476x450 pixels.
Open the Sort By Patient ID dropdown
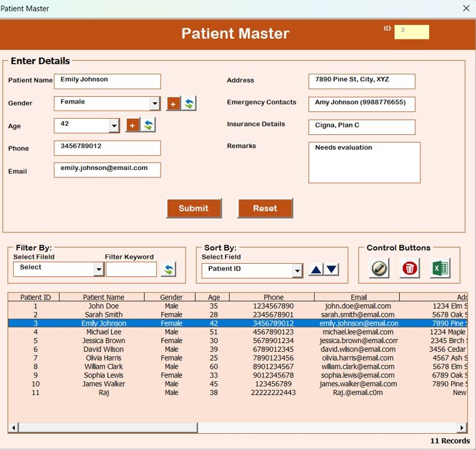point(297,271)
